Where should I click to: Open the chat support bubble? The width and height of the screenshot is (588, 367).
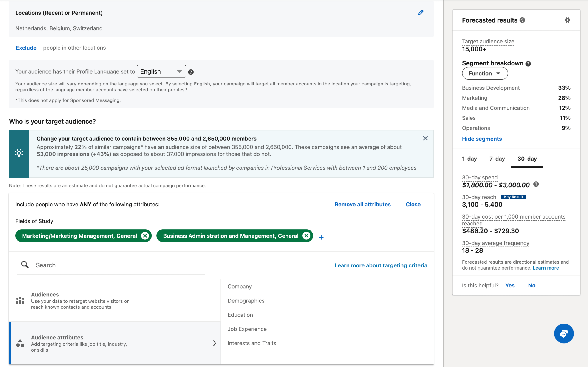pyautogui.click(x=564, y=333)
